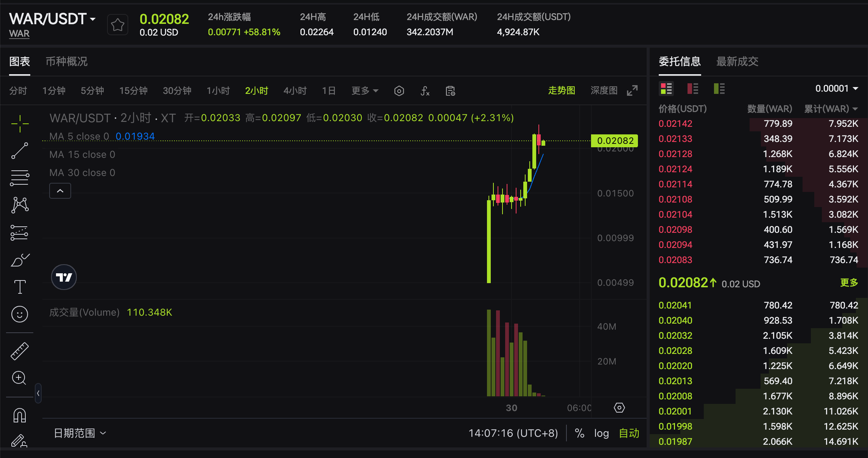
Task: Collapse the moving averages legend
Action: [60, 191]
